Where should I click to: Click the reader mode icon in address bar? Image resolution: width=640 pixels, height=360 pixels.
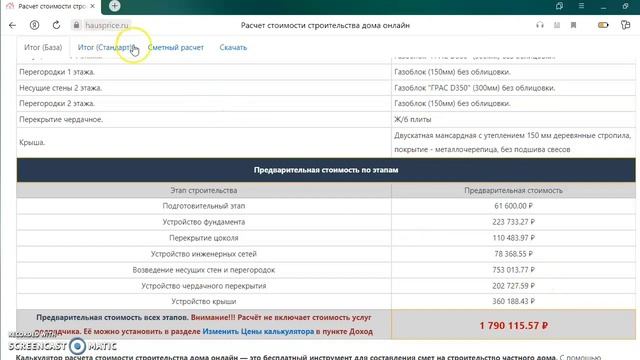point(557,25)
